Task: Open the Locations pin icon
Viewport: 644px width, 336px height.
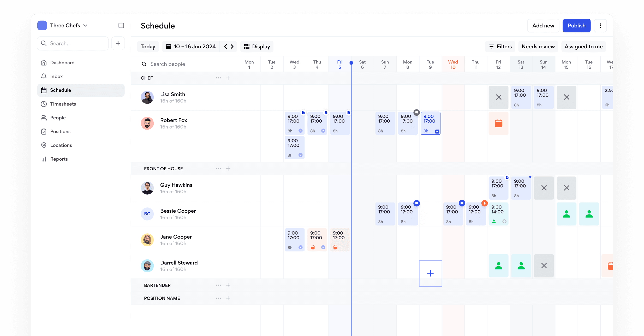Action: click(x=44, y=145)
